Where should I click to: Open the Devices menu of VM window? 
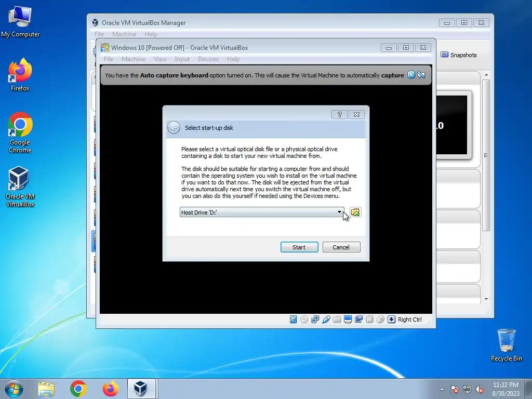pyautogui.click(x=208, y=59)
